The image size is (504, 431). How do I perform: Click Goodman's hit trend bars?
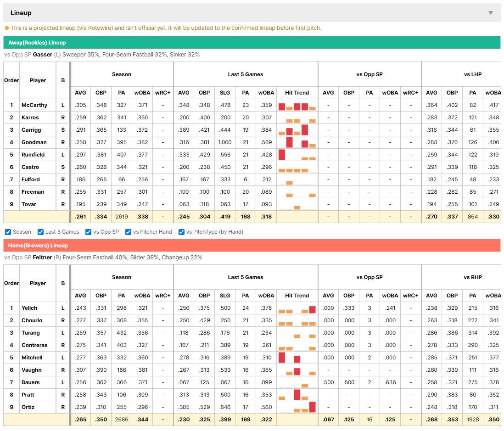297,142
